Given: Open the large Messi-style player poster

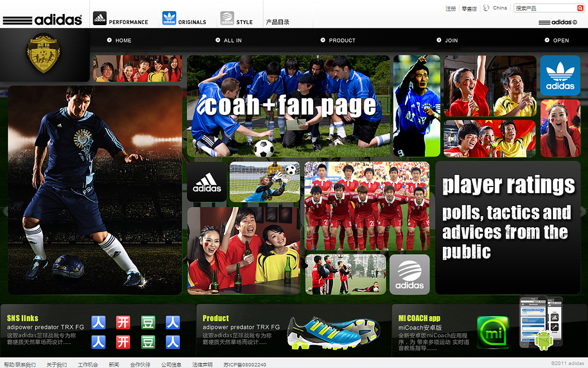Looking at the screenshot, I should pyautogui.click(x=95, y=190).
